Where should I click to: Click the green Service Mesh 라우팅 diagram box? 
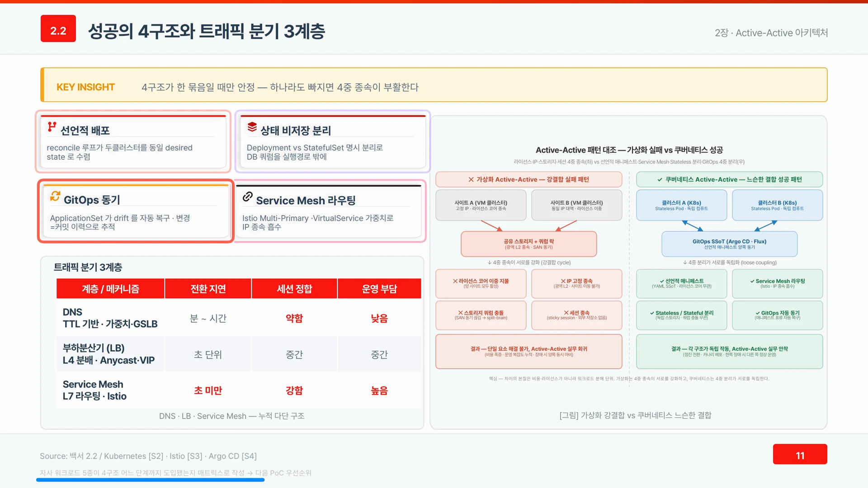[x=777, y=284]
